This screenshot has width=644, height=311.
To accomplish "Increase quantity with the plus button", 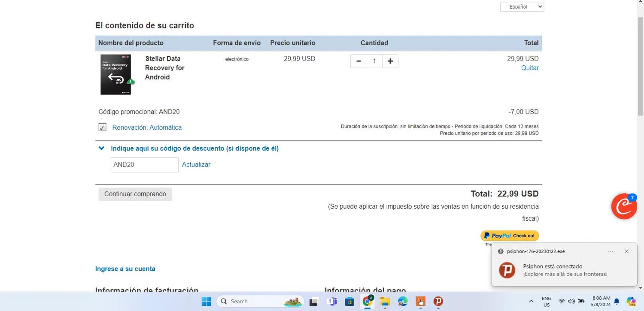I will click(390, 61).
